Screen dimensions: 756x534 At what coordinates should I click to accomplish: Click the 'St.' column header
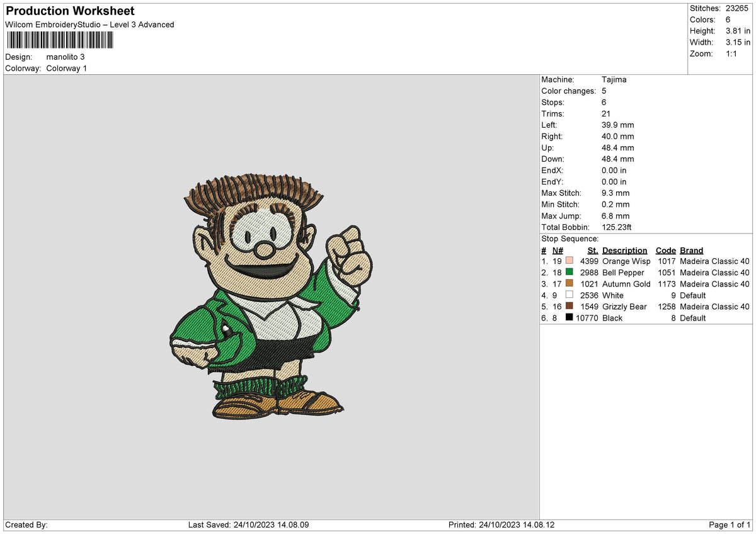(x=593, y=250)
